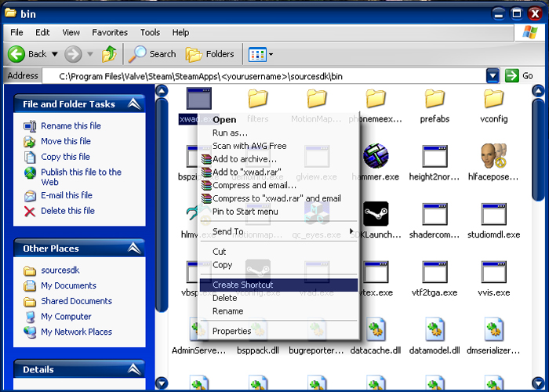
Task: Select the datacache.dll file icon
Action: click(376, 329)
